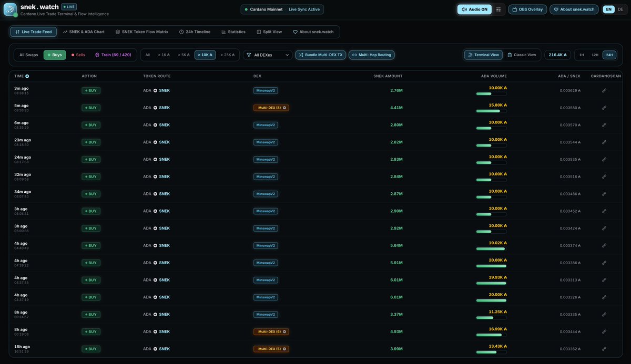This screenshot has width=631, height=364.
Task: Select the Split View tab
Action: tap(269, 32)
